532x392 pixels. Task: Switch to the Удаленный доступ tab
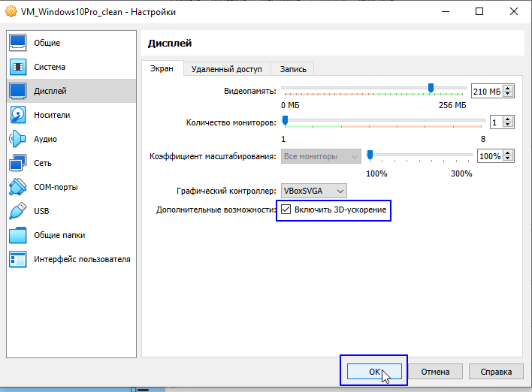coord(226,69)
